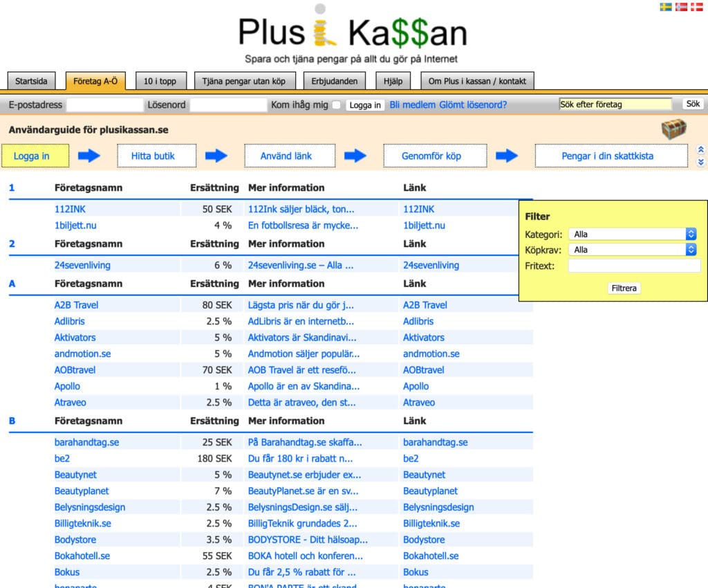Open Bokus company name link
The height and width of the screenshot is (588, 708).
point(67,572)
